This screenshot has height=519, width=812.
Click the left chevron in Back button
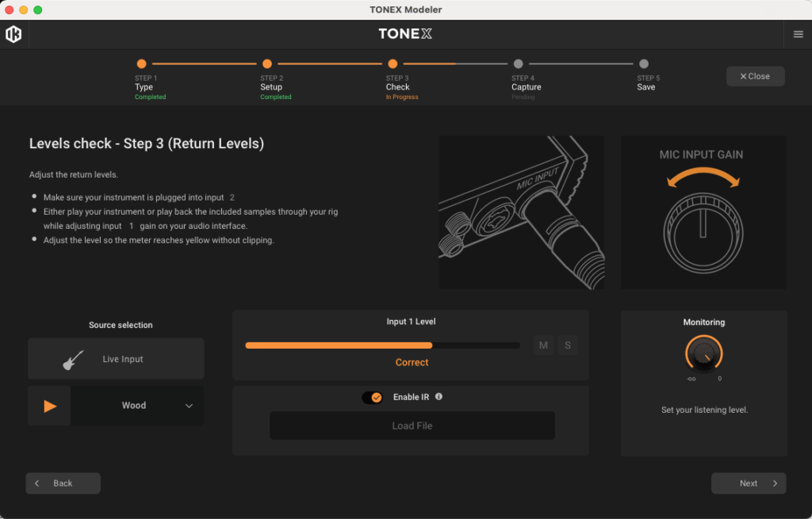click(x=36, y=483)
